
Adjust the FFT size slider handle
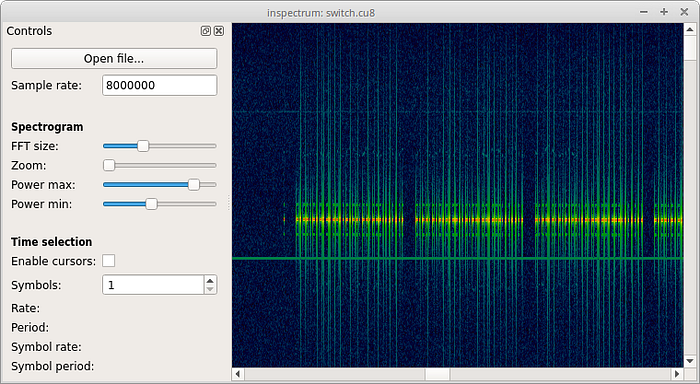143,146
